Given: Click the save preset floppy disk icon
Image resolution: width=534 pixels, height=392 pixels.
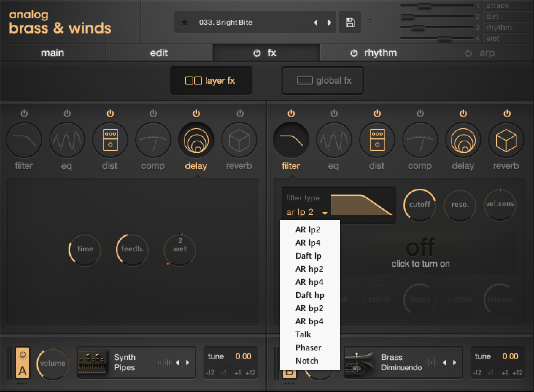Looking at the screenshot, I should point(350,23).
